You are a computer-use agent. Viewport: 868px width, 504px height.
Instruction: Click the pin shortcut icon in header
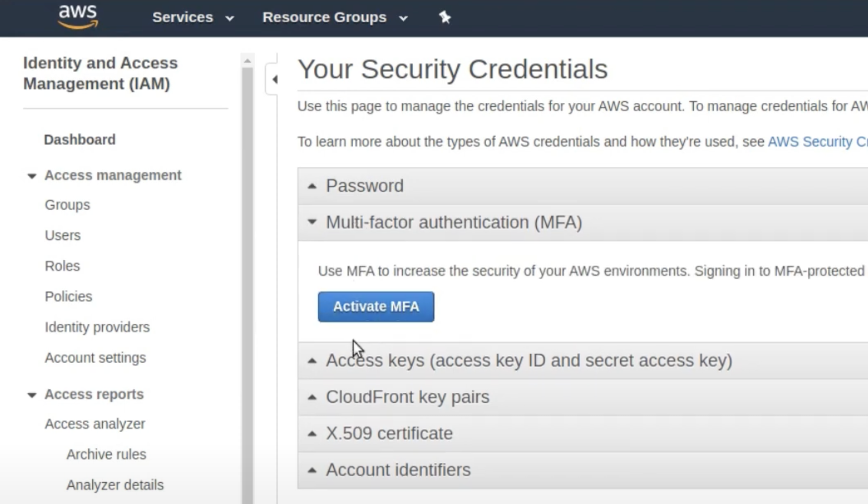click(x=444, y=17)
